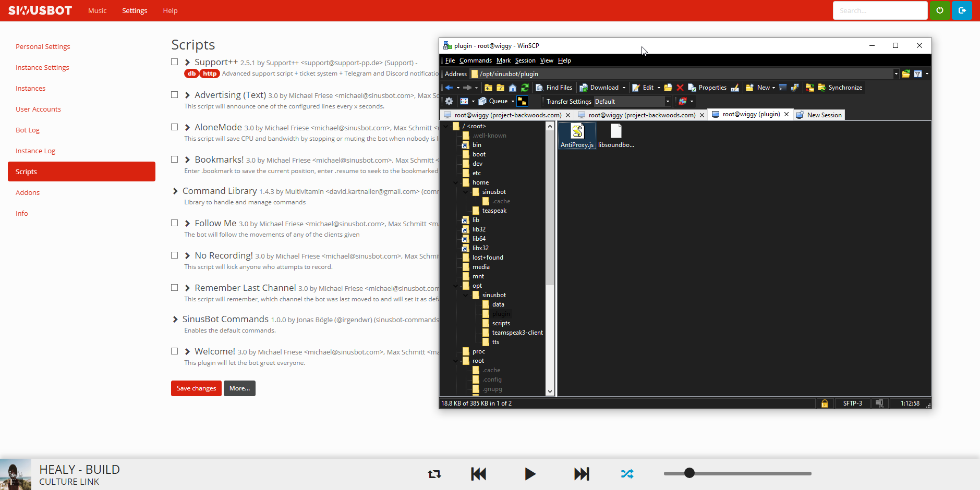Open the Music menu in SinusBot
The height and width of the screenshot is (490, 980).
point(97,10)
